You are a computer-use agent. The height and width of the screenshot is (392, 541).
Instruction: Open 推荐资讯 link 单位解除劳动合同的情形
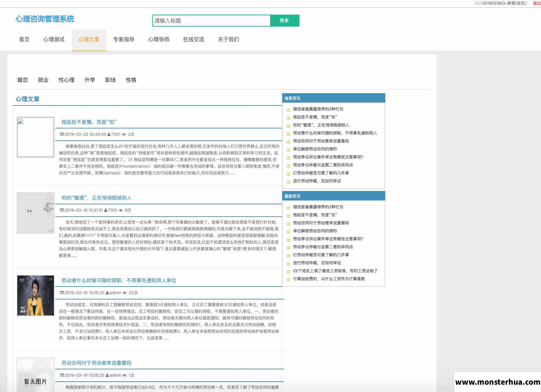click(315, 149)
